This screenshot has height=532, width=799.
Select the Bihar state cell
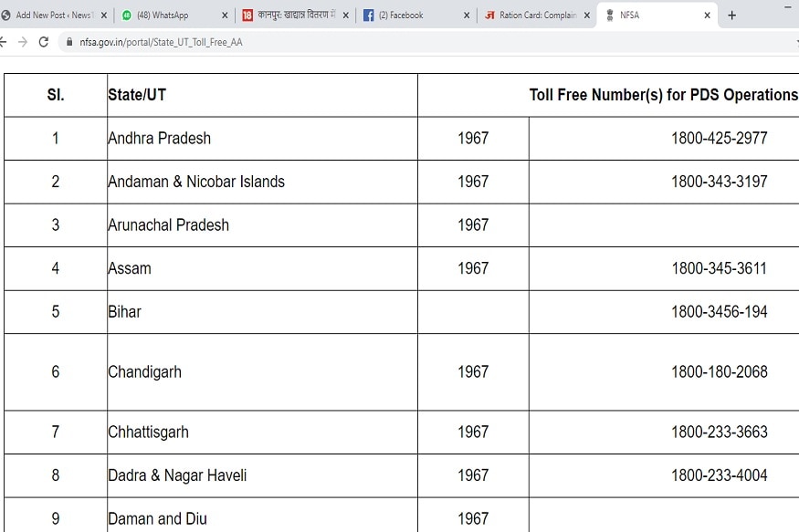coord(125,312)
